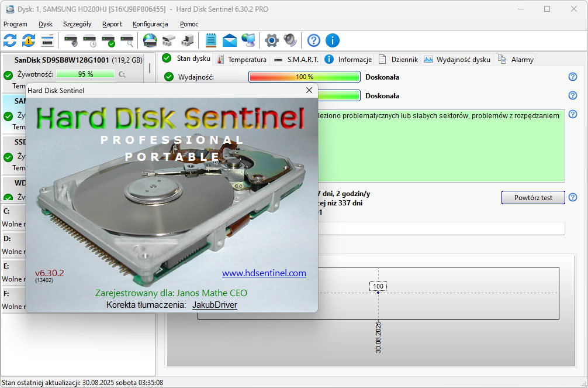Switch to the S.M.A.R.T. tab
Screen dimensions: 588x388
[x=296, y=59]
